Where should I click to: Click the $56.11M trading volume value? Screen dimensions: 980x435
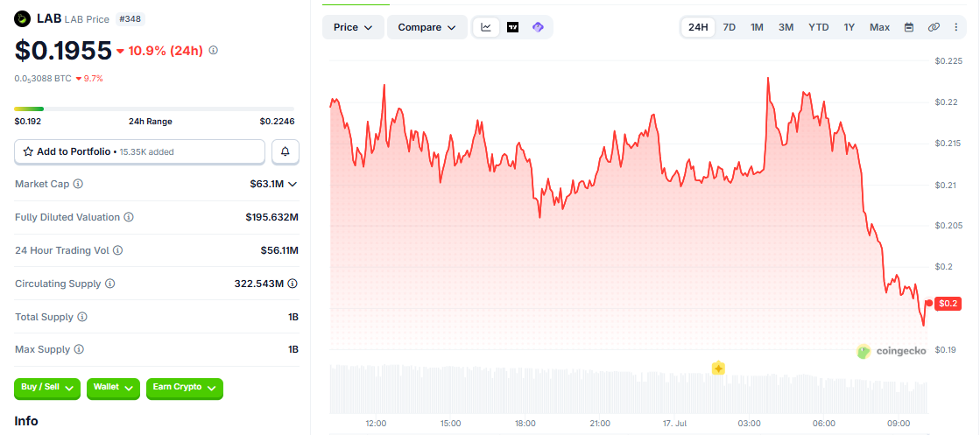279,250
